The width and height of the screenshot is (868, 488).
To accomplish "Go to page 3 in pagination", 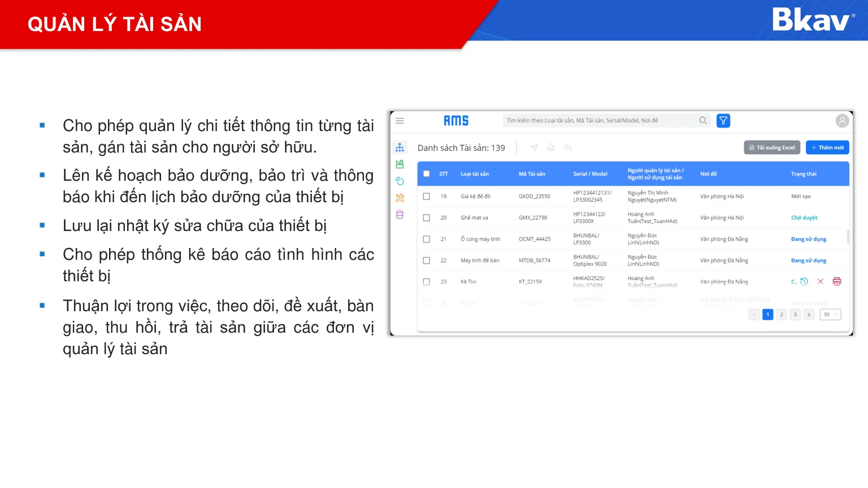I will pyautogui.click(x=795, y=315).
